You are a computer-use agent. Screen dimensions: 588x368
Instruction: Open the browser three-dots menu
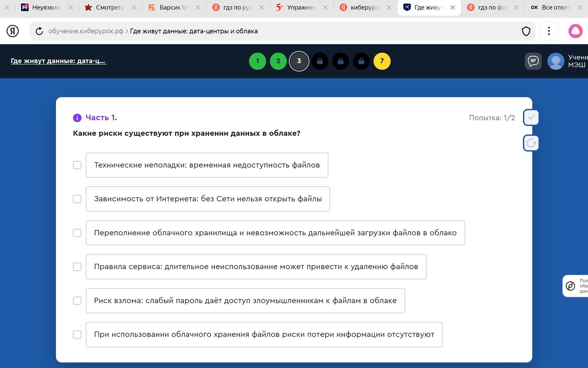tap(549, 31)
